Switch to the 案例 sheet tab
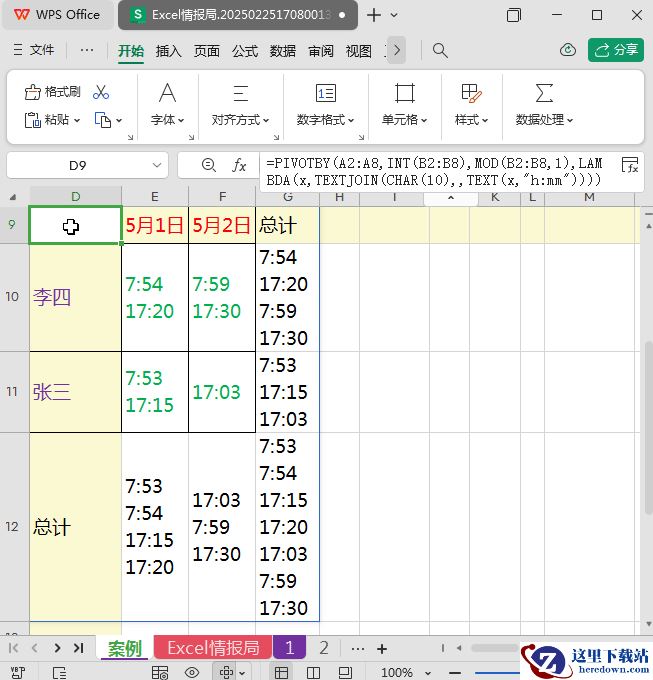Image resolution: width=653 pixels, height=680 pixels. click(x=124, y=648)
